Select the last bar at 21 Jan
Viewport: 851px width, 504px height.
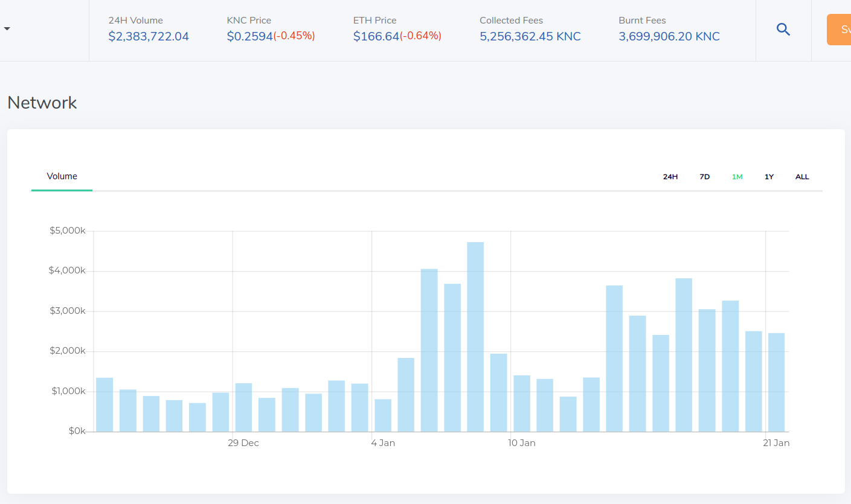coord(777,383)
